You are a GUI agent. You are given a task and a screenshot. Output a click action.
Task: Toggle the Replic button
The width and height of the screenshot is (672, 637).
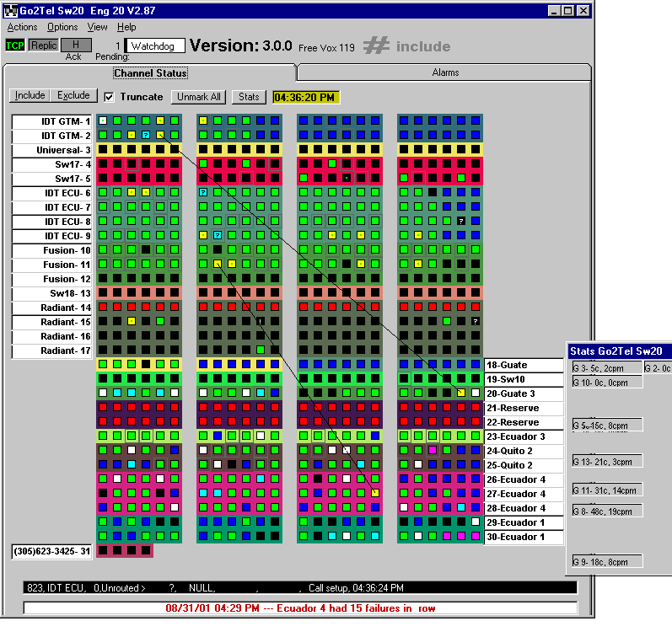(x=44, y=45)
